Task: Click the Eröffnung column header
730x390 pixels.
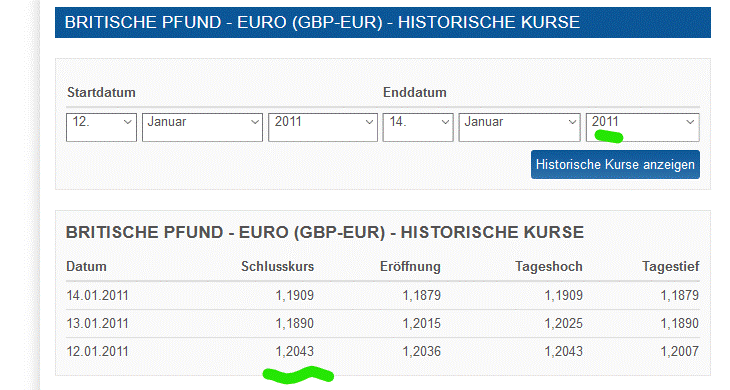Action: point(410,266)
